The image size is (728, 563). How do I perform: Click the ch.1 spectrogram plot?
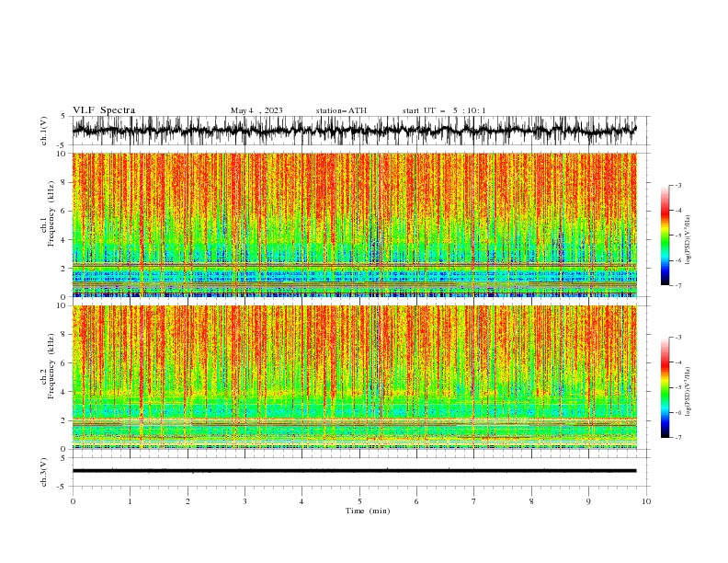(x=354, y=224)
